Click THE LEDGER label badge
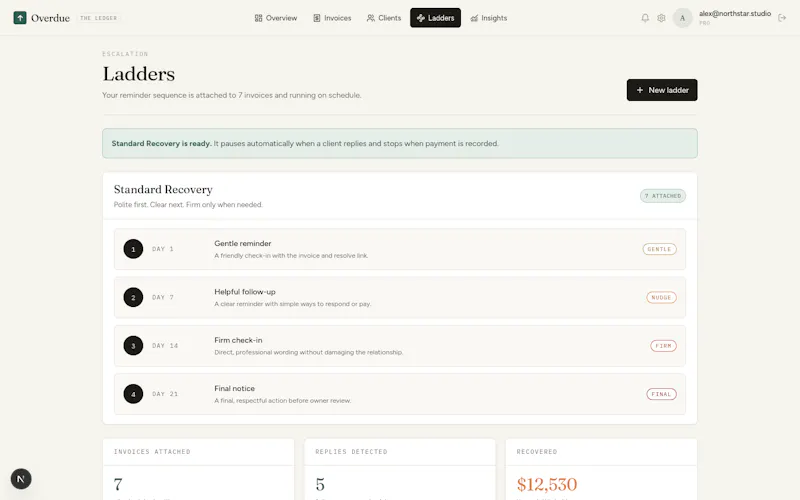Screen dimensions: 800x500 (x=98, y=18)
